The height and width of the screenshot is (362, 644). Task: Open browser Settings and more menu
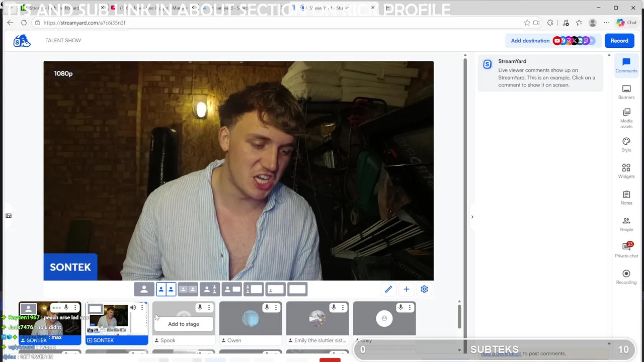point(606,23)
